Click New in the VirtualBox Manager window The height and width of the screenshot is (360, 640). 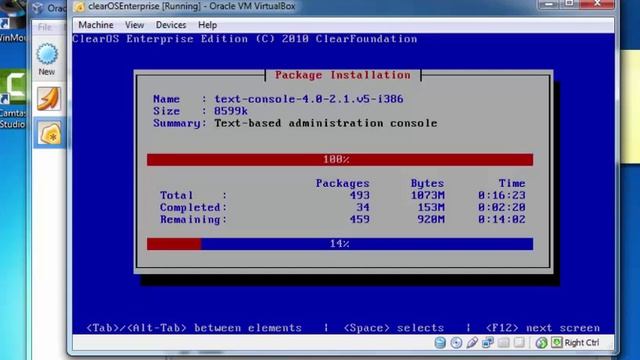point(47,60)
